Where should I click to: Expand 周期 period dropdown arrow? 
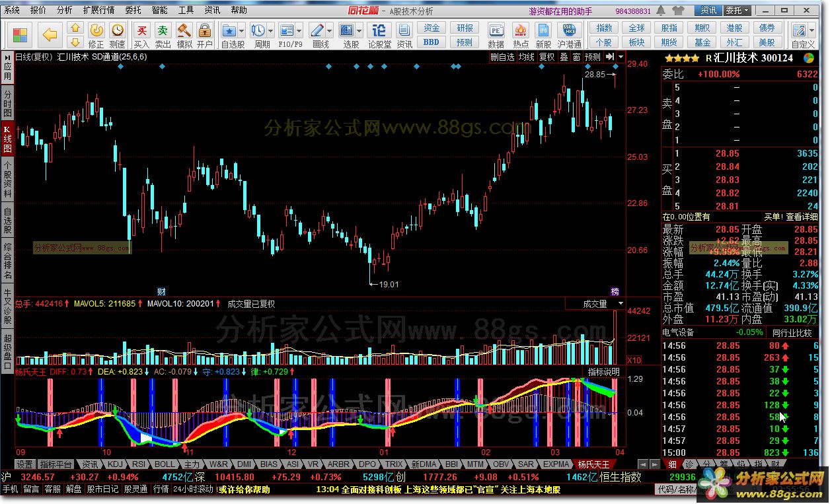[x=271, y=31]
